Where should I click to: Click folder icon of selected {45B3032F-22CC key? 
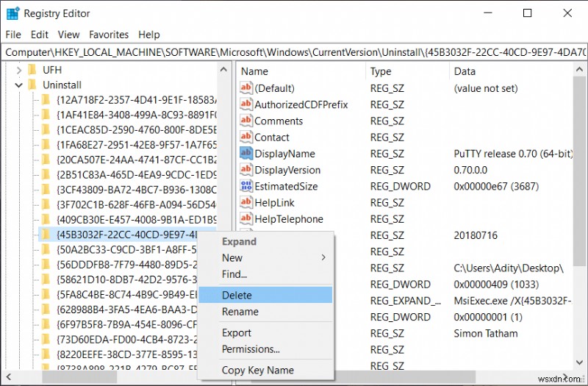click(46, 235)
